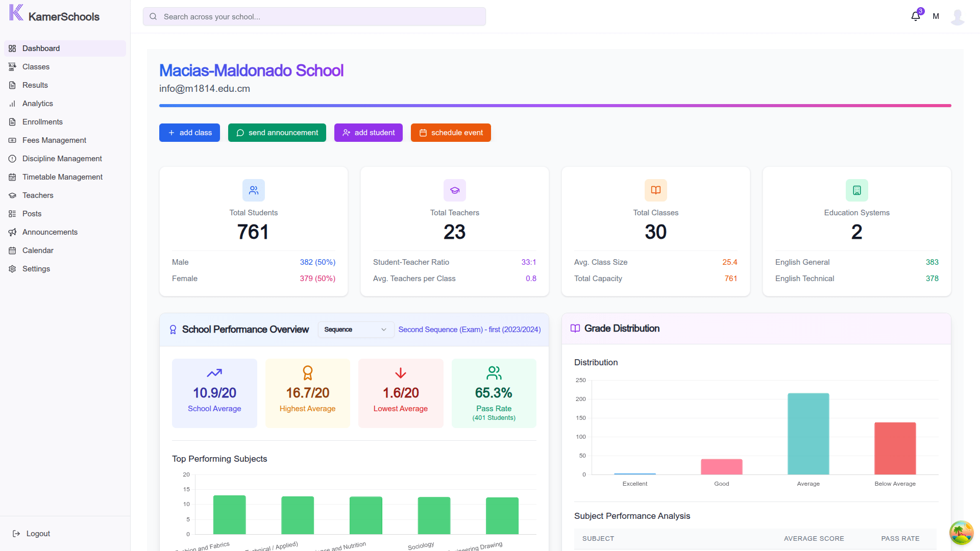This screenshot has height=551, width=980.
Task: Open Calendar from the sidebar menu
Action: tap(12, 250)
